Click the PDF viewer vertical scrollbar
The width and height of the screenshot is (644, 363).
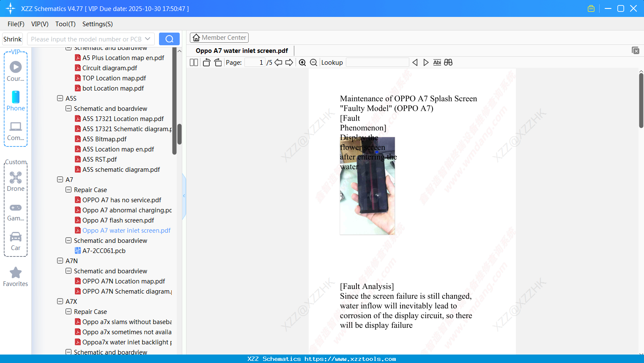(x=641, y=101)
